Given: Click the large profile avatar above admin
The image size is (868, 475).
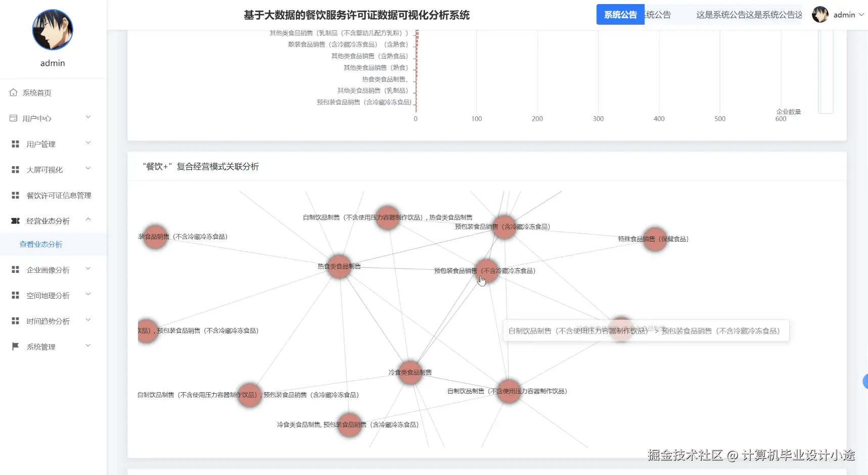Looking at the screenshot, I should point(53,30).
